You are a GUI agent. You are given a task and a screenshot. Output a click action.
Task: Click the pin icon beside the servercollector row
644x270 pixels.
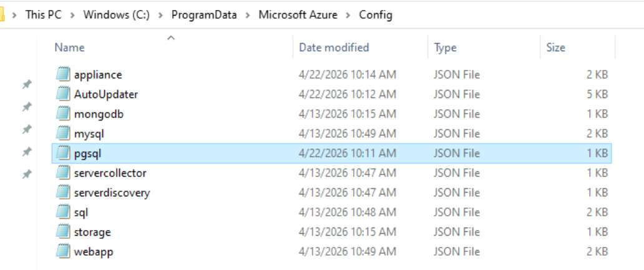click(27, 175)
